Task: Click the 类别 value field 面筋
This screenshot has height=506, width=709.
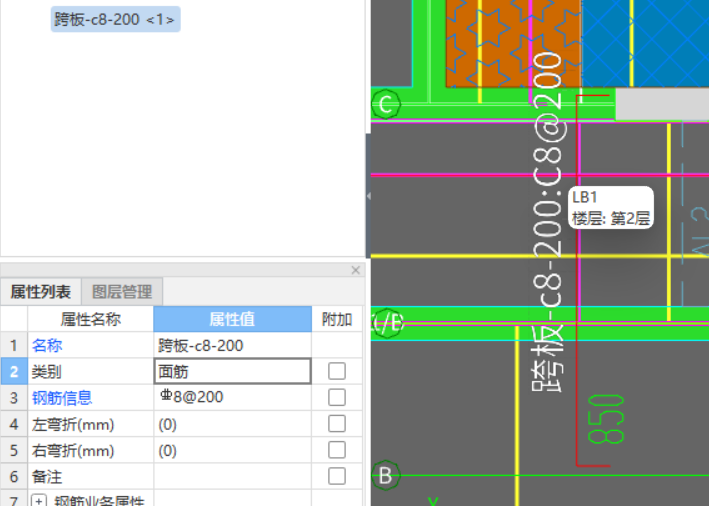Action: 232,371
